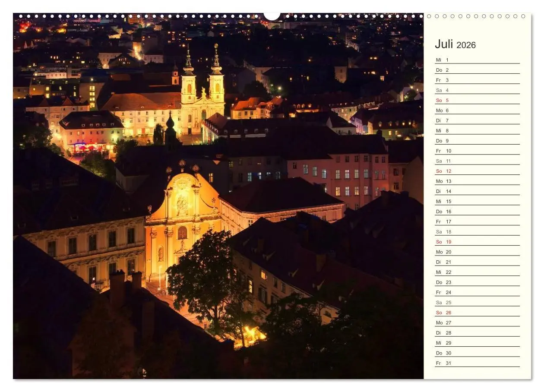
Task: Click the grayed Sa 4 entry
Action: (443, 89)
